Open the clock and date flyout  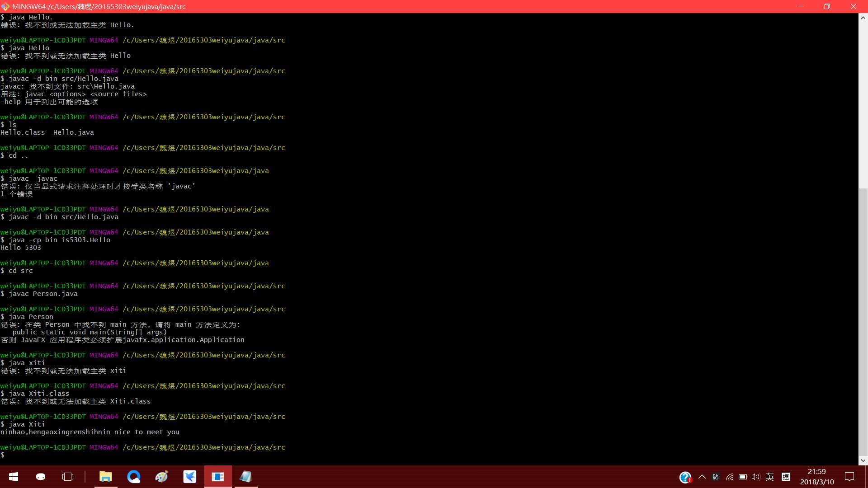tap(817, 477)
